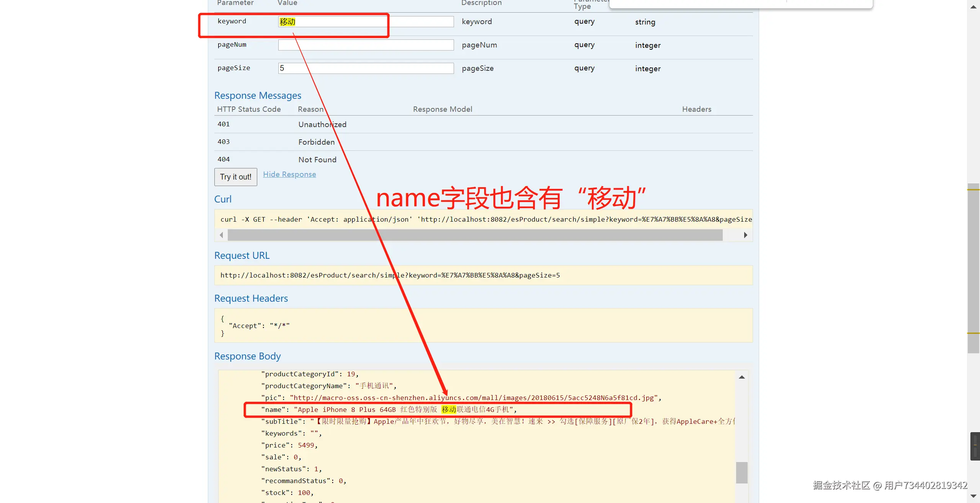Click the Try it out! button
Viewport: 980px width, 503px height.
(235, 177)
